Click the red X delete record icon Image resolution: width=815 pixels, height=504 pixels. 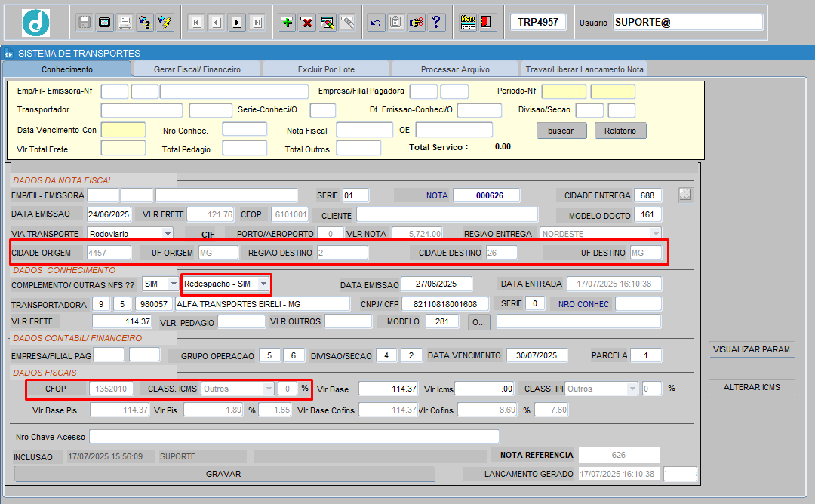pyautogui.click(x=307, y=22)
